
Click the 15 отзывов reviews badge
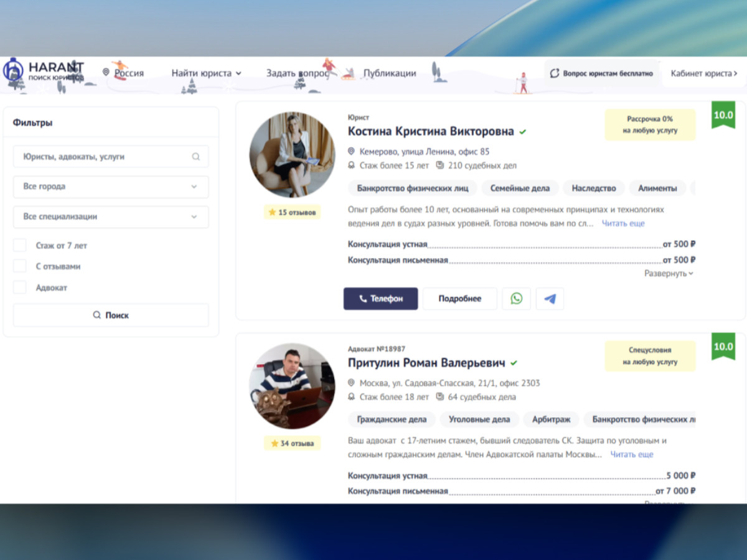click(x=293, y=212)
